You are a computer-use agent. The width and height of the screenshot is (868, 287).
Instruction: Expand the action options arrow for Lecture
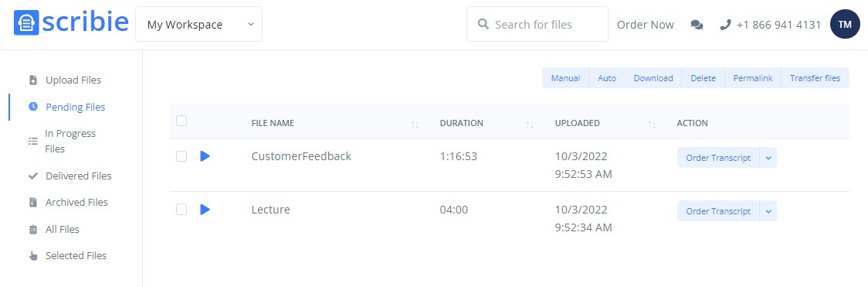[768, 211]
